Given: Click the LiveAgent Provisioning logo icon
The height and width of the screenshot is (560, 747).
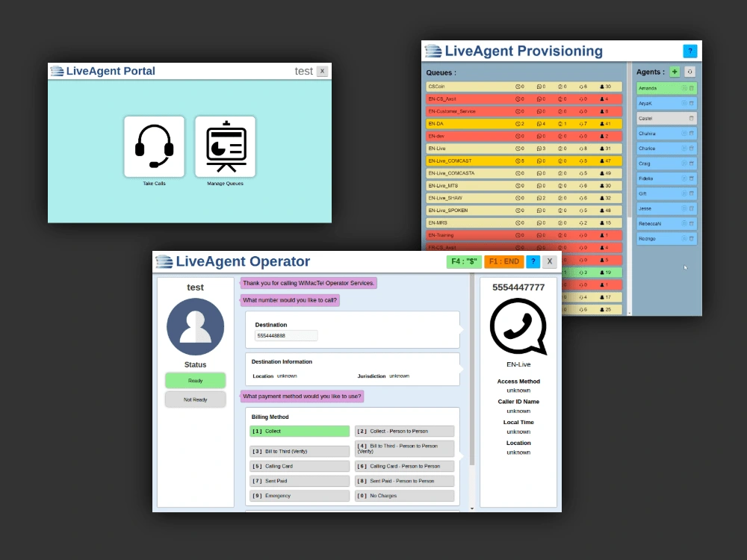Looking at the screenshot, I should pos(433,51).
